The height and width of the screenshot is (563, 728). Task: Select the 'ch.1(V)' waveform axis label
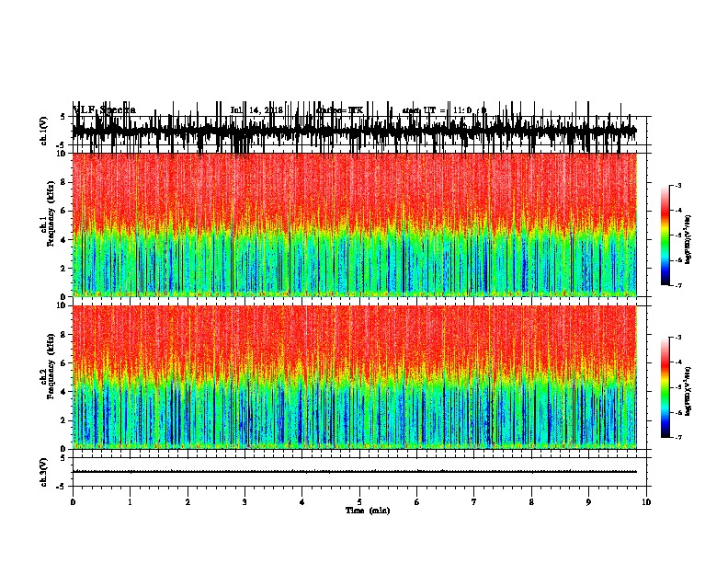pos(44,131)
